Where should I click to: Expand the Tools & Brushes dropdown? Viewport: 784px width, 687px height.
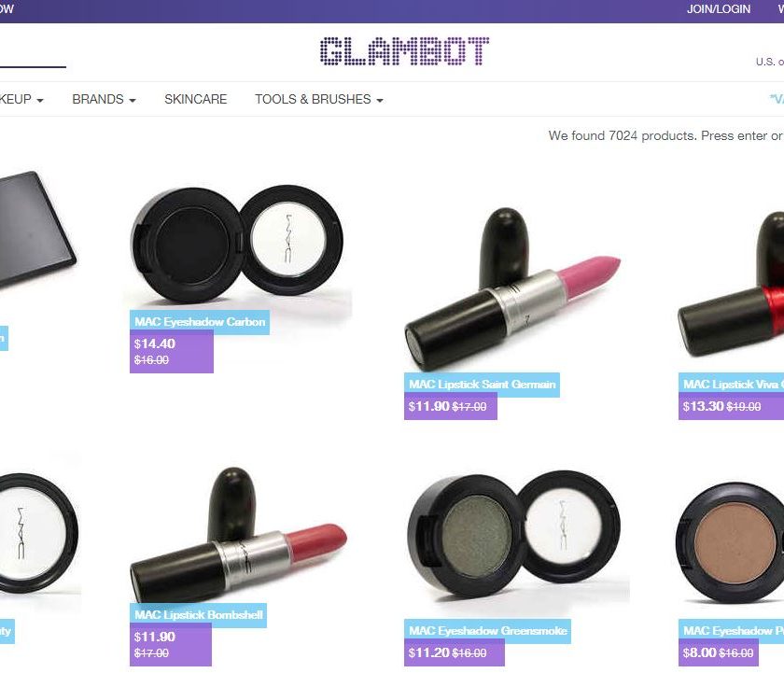pyautogui.click(x=319, y=100)
